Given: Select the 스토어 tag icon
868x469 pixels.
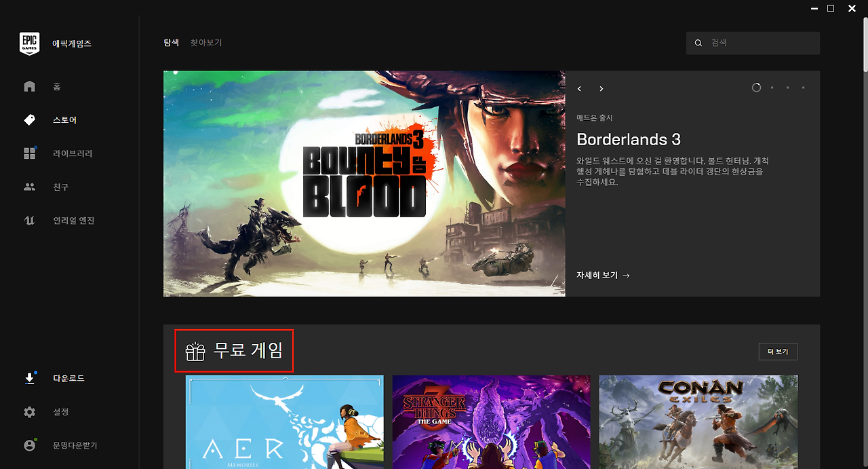Looking at the screenshot, I should (29, 119).
